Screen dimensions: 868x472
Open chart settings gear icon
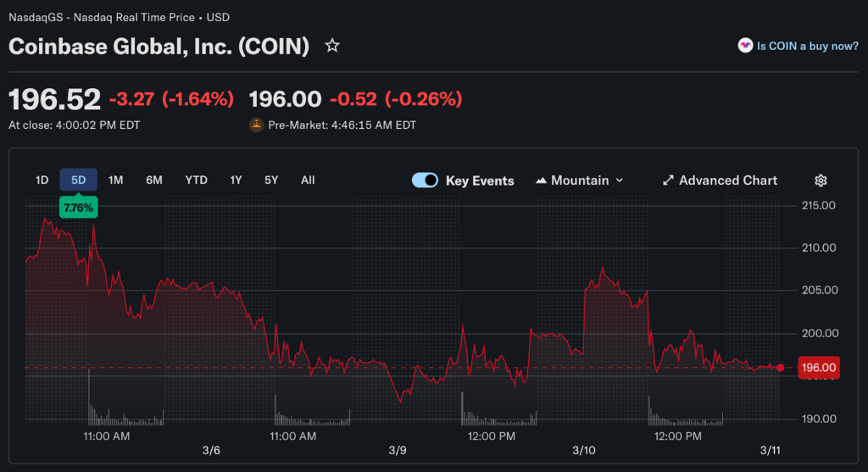[821, 180]
